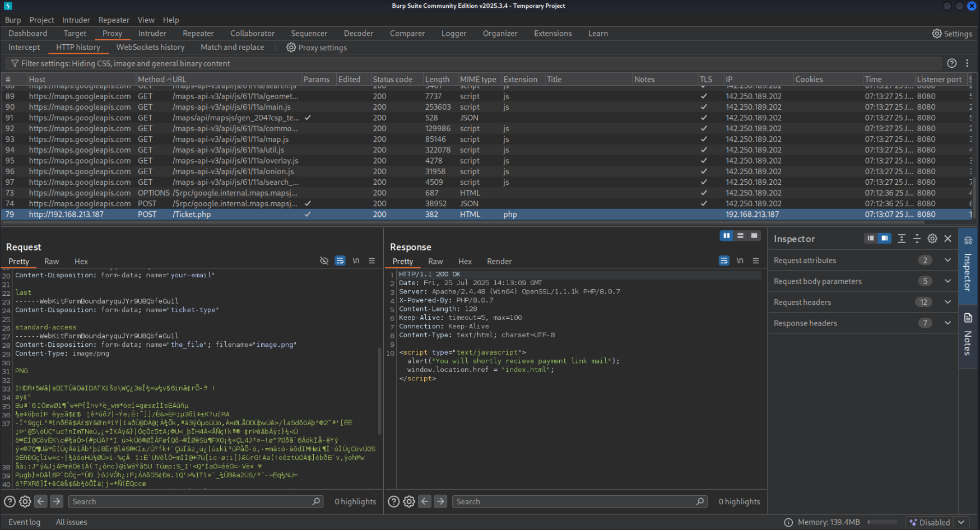Click the Filter settings bar text
This screenshot has width=980, height=530.
126,64
